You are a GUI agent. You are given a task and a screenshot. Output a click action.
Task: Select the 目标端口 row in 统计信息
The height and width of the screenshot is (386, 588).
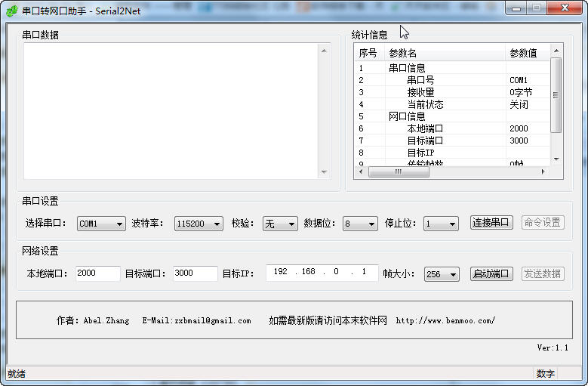[x=452, y=141]
